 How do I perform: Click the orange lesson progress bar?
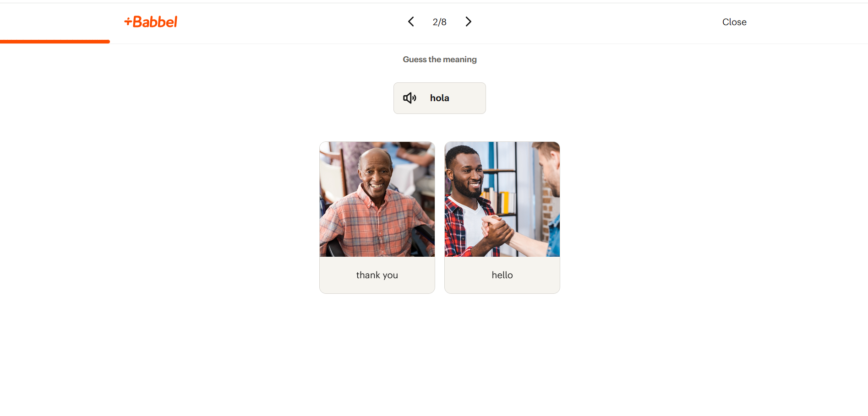tap(55, 42)
